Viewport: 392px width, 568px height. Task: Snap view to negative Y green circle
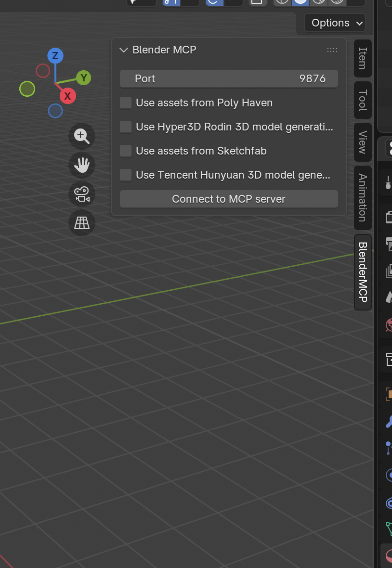[x=27, y=89]
